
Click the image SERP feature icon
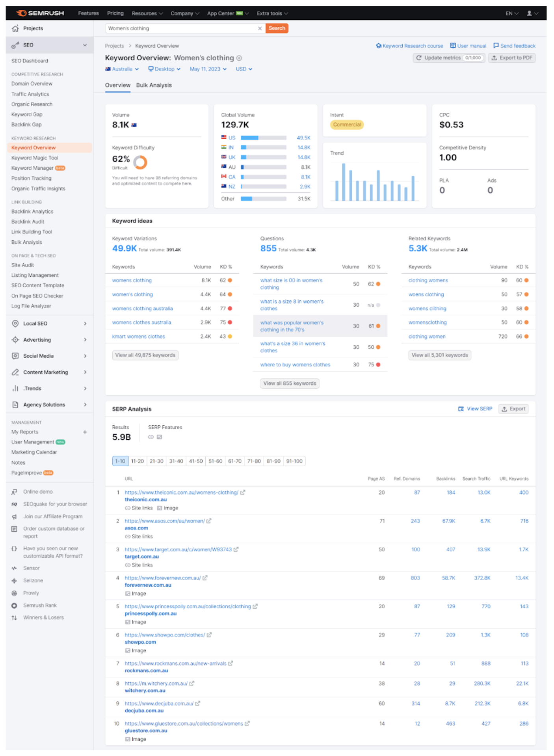pyautogui.click(x=159, y=437)
